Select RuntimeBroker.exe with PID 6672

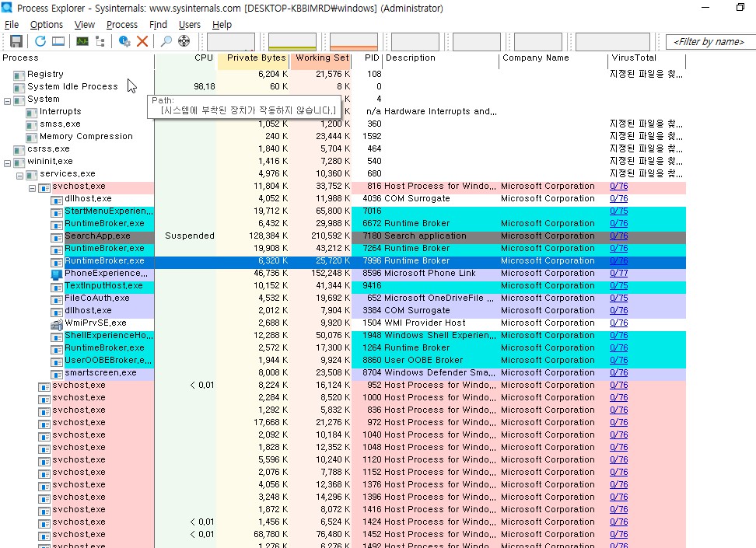pyautogui.click(x=343, y=224)
